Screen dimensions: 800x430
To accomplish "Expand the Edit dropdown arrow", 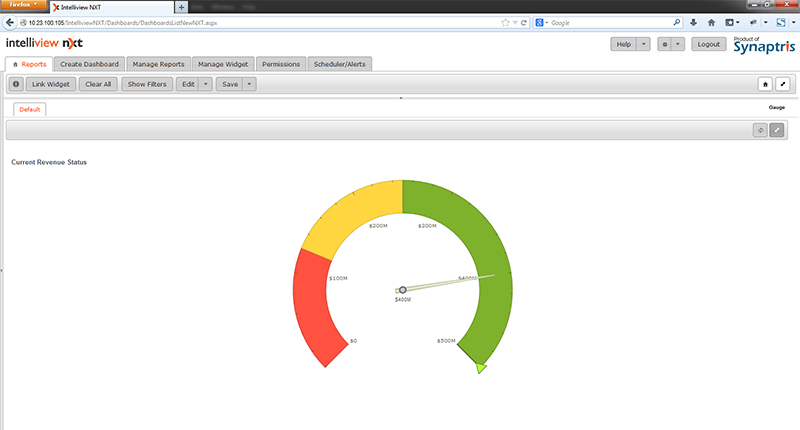I will tap(206, 85).
